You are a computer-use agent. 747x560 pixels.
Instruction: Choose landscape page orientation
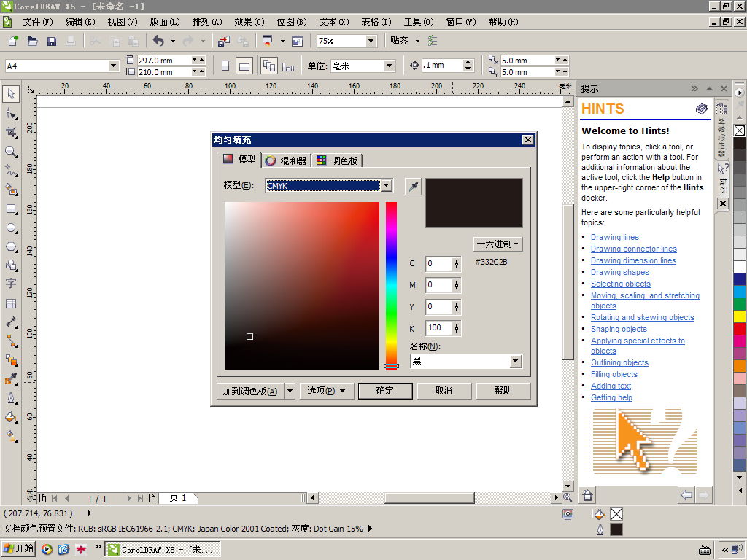(244, 66)
